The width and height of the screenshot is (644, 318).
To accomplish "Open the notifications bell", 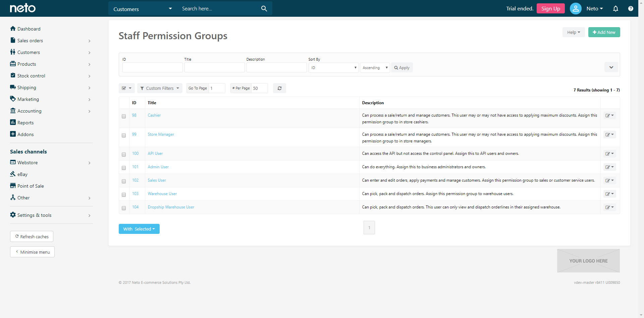I will [x=615, y=9].
